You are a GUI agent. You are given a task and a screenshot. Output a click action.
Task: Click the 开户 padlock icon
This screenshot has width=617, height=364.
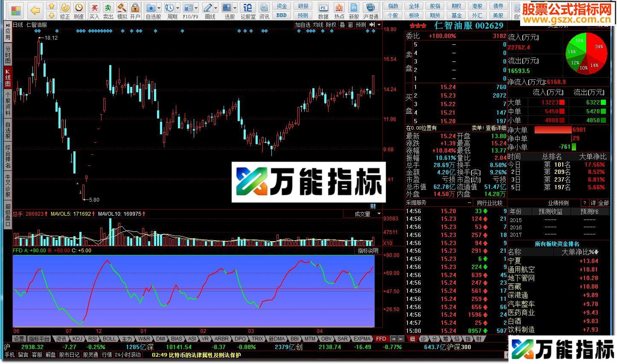pos(135,11)
